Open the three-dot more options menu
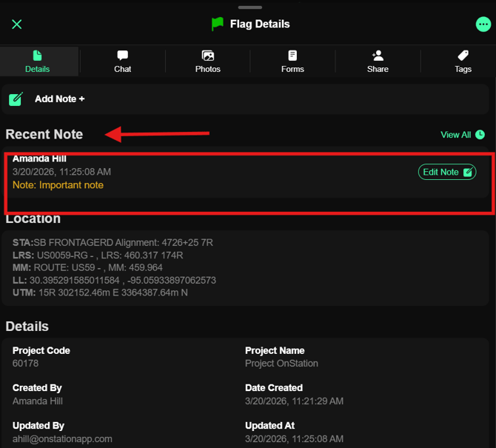Image resolution: width=496 pixels, height=448 pixels. click(483, 24)
